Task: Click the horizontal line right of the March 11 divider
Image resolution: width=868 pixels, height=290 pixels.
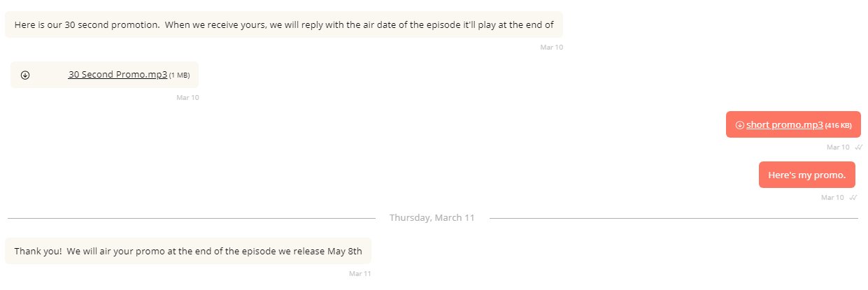Action: [x=673, y=218]
